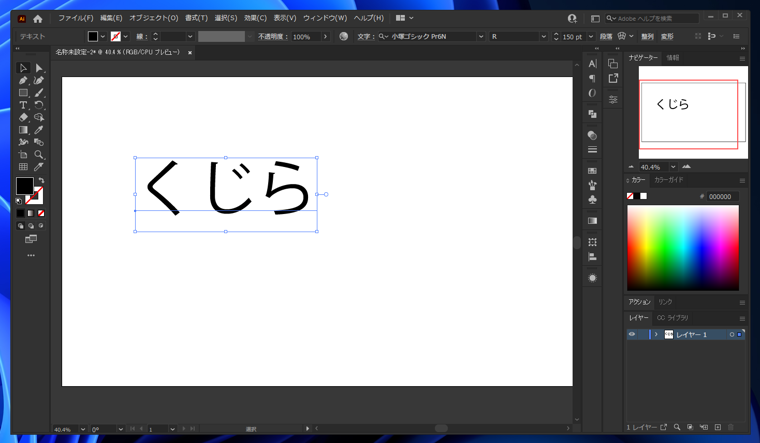Select the Blend tool
Viewport: 760px width, 443px height.
[x=39, y=142]
